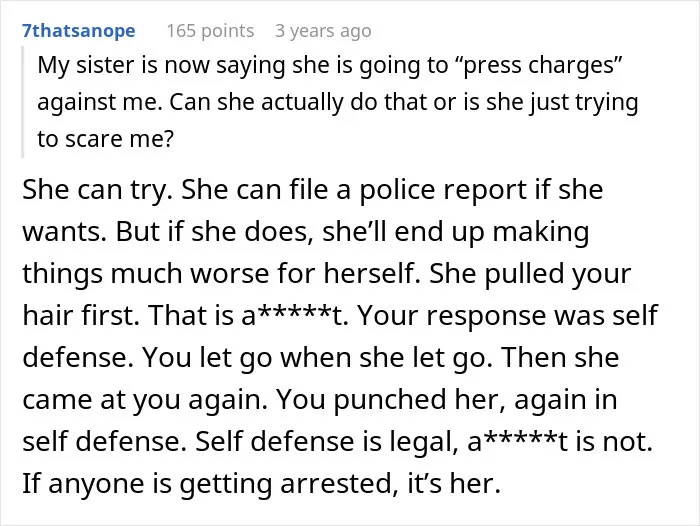Screen dimensions: 700x526
Task: Click the words 'Self defense is legal'
Action: [327, 442]
